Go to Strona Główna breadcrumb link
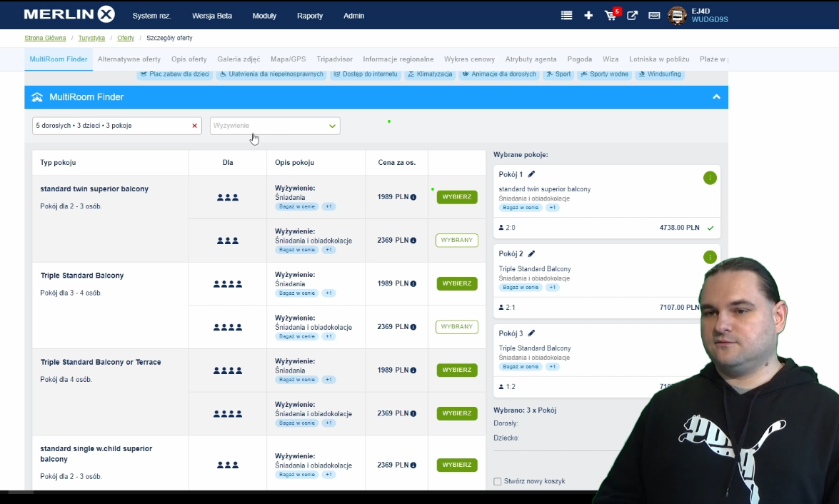Viewport: 839px width, 504px height. click(45, 38)
